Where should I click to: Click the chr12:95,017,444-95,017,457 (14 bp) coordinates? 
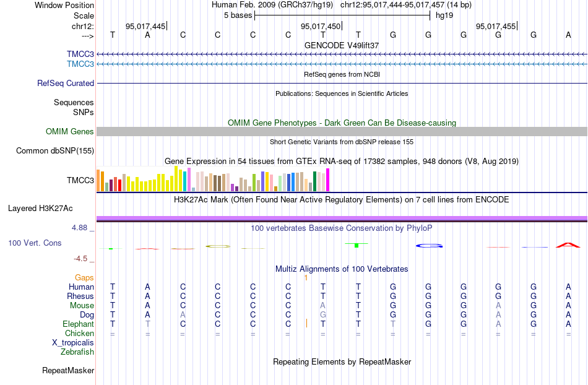coord(406,5)
